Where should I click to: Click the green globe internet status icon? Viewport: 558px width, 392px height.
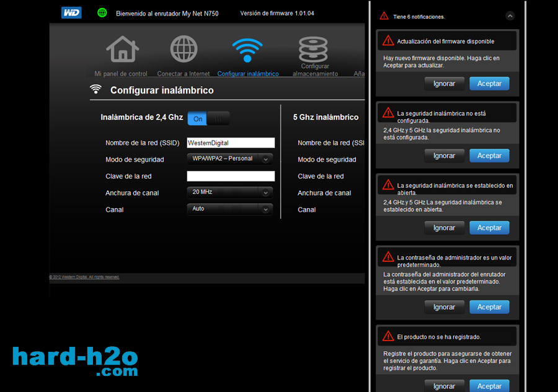(x=102, y=13)
